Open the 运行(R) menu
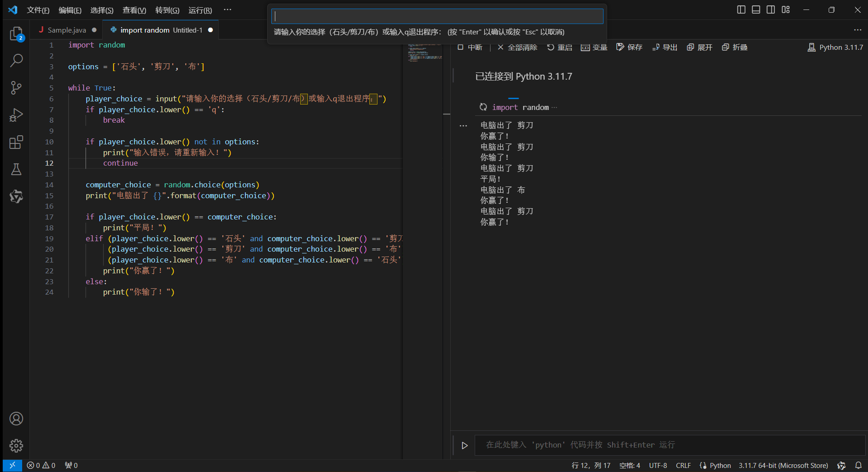 click(x=200, y=10)
